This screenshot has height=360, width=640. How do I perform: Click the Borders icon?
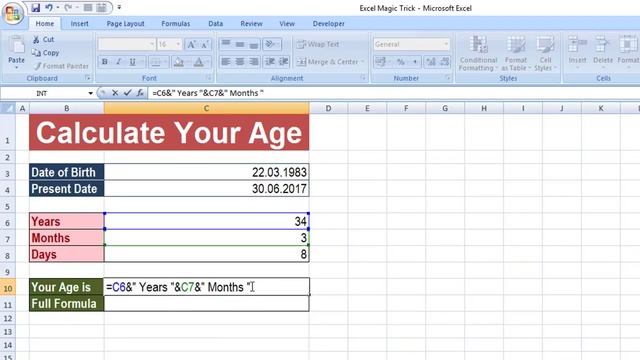point(155,62)
